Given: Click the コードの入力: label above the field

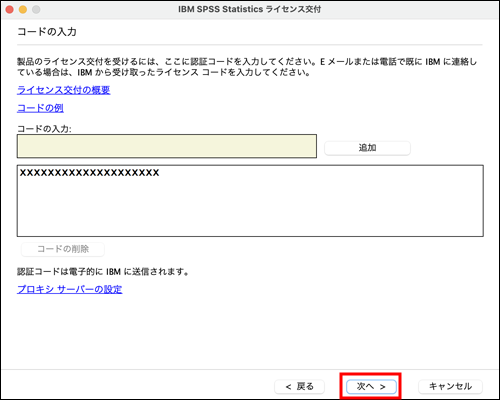Looking at the screenshot, I should [x=44, y=129].
